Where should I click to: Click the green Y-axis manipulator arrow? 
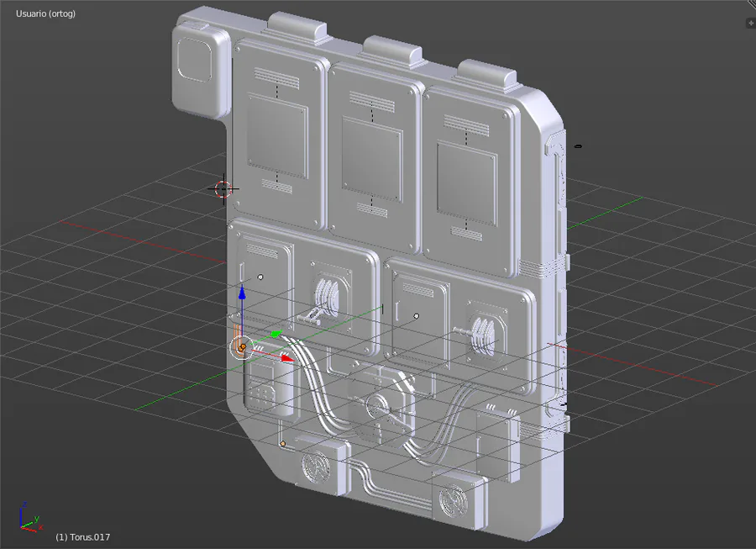pos(276,334)
